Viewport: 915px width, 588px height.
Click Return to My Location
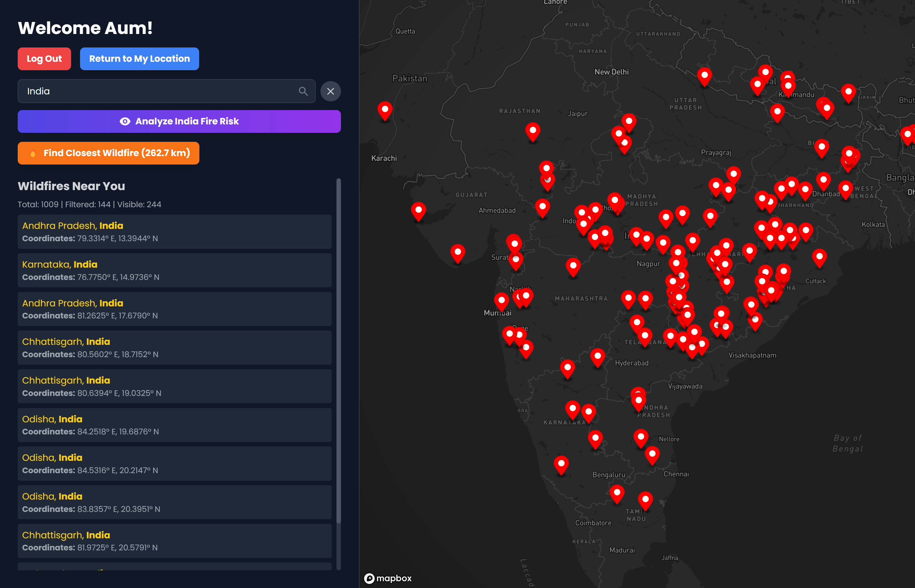pyautogui.click(x=139, y=59)
